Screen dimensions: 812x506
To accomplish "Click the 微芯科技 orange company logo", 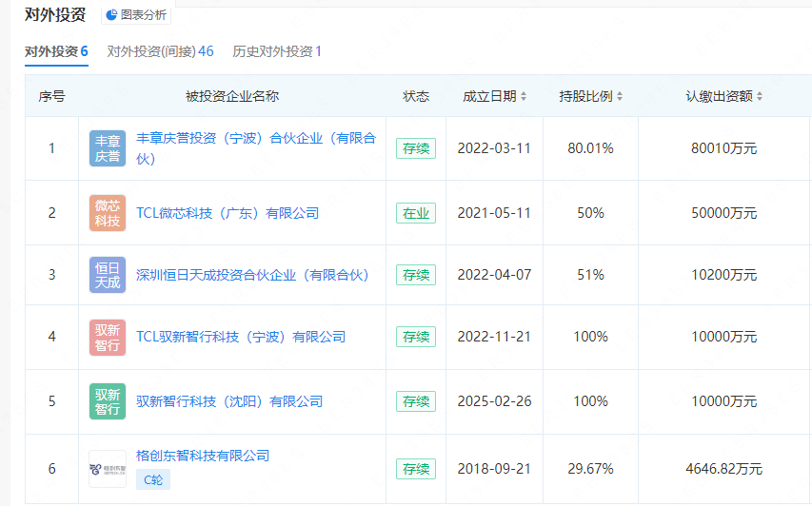I will pyautogui.click(x=108, y=213).
